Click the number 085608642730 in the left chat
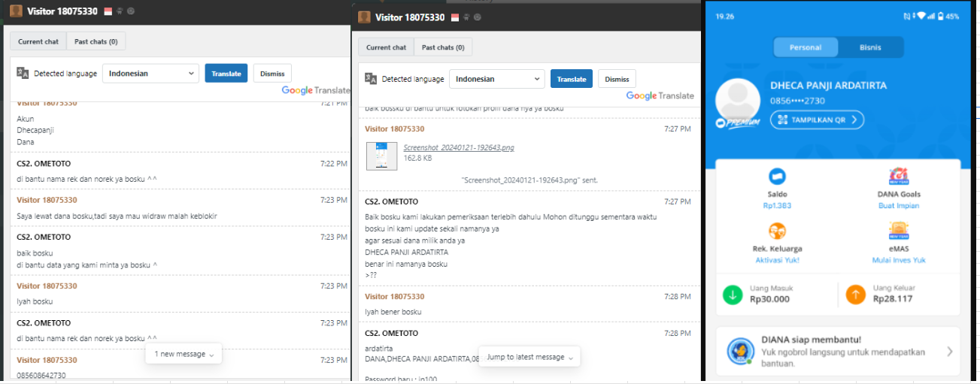Viewport: 980px width, 384px height. coord(41,375)
